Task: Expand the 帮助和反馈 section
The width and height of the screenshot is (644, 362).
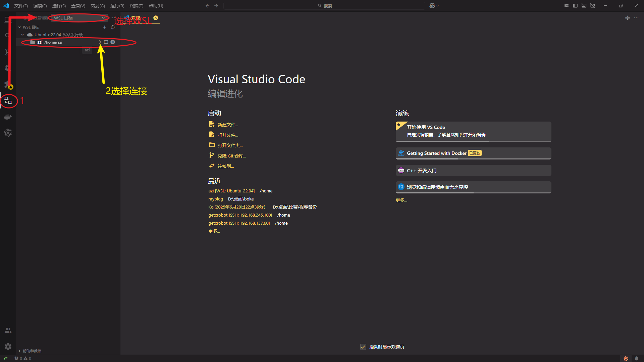Action: (30, 351)
